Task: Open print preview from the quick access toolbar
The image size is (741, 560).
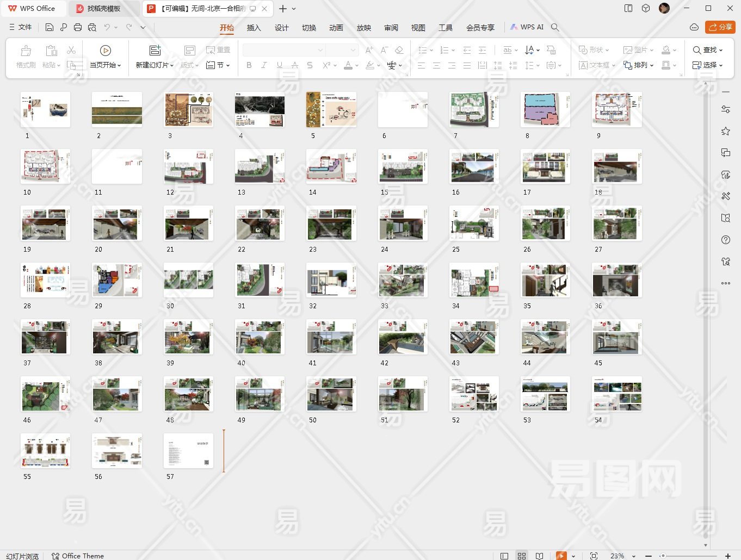Action: [92, 27]
